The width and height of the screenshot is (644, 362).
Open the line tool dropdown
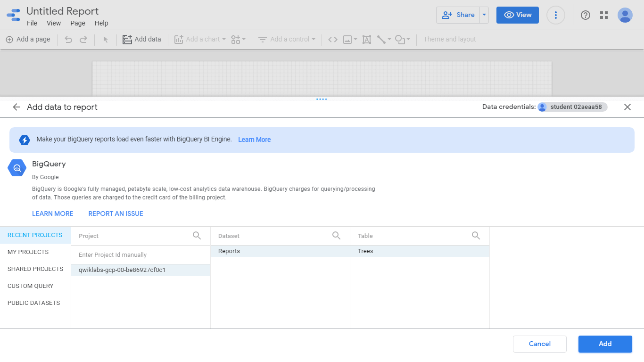[x=384, y=40]
